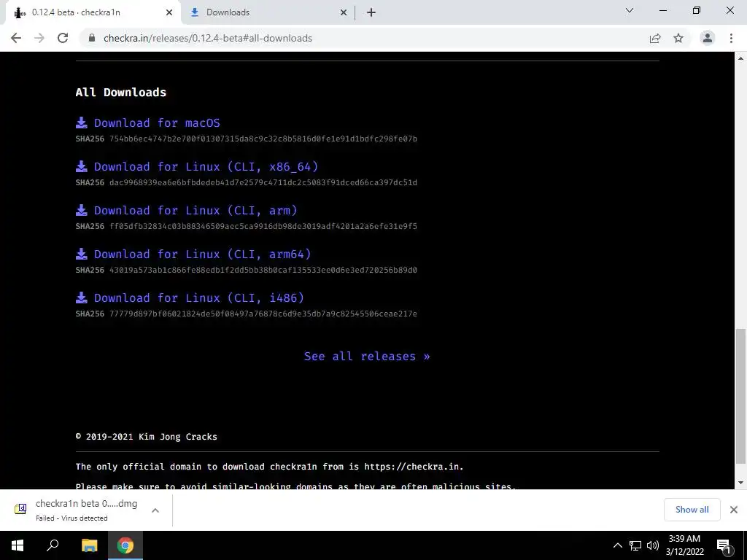Reload the checkra.in page
This screenshot has width=747, height=560.
(63, 38)
